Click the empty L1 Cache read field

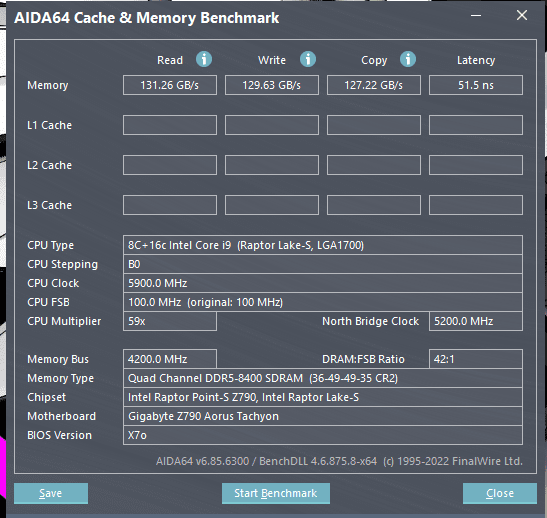coord(170,125)
